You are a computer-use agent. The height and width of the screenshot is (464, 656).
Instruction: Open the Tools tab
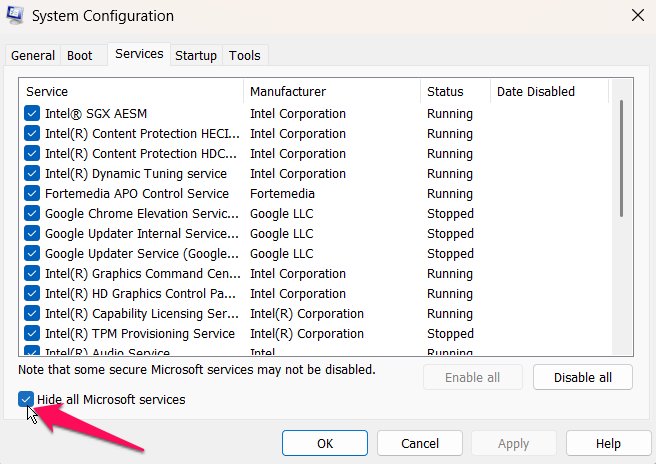point(244,56)
